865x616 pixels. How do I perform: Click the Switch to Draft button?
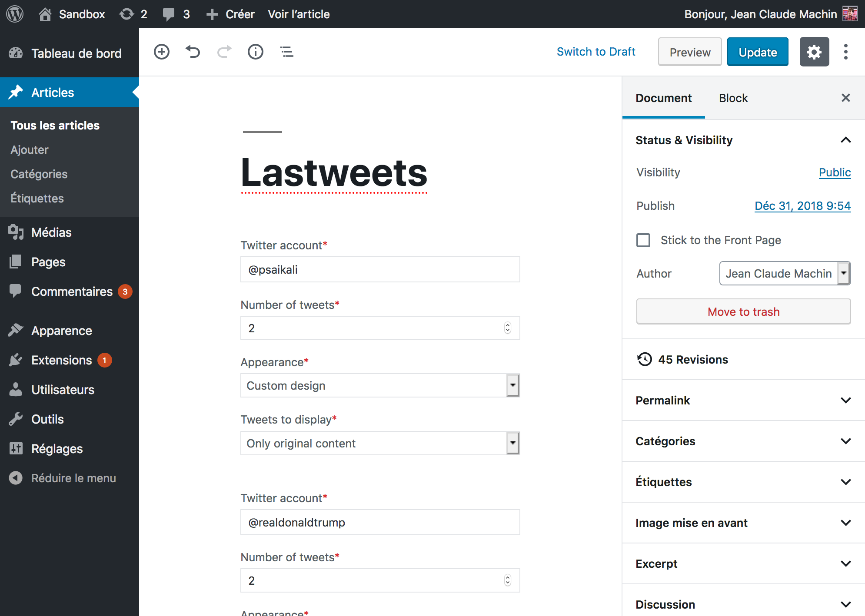coord(595,51)
